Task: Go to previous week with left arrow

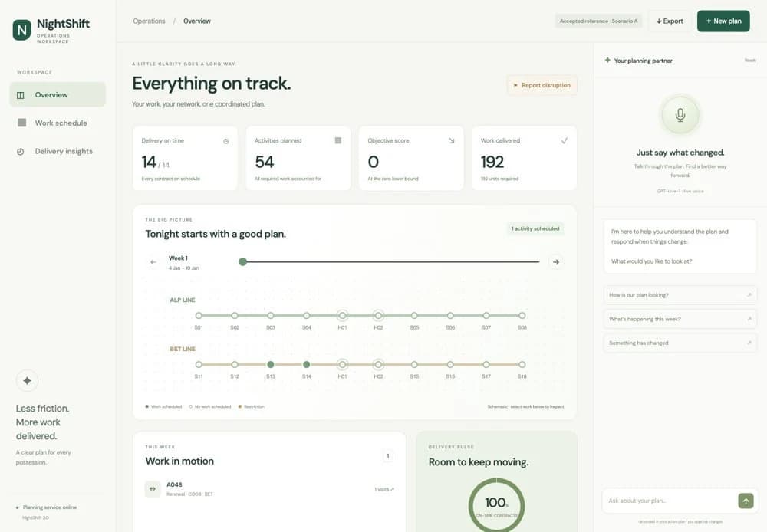Action: pos(153,262)
